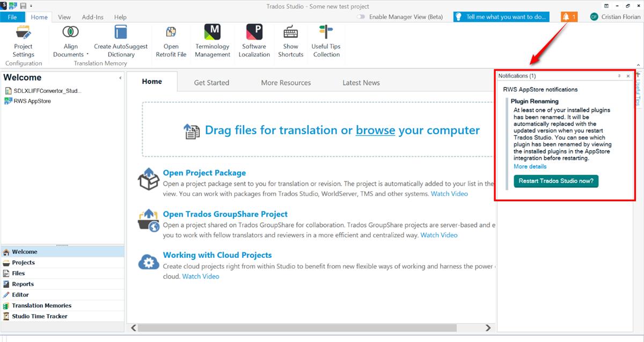The width and height of the screenshot is (644, 342).
Task: Switch to the Files view
Action: (x=62, y=273)
